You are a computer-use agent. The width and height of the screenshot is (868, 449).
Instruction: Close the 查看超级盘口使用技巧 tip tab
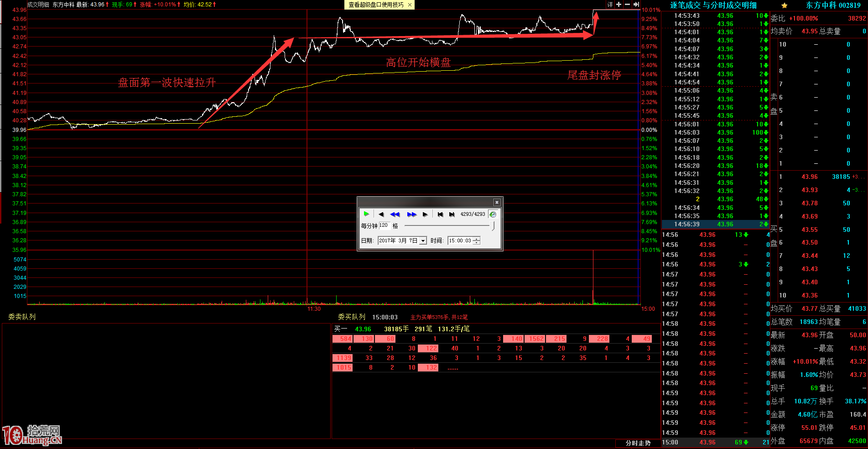(x=410, y=5)
